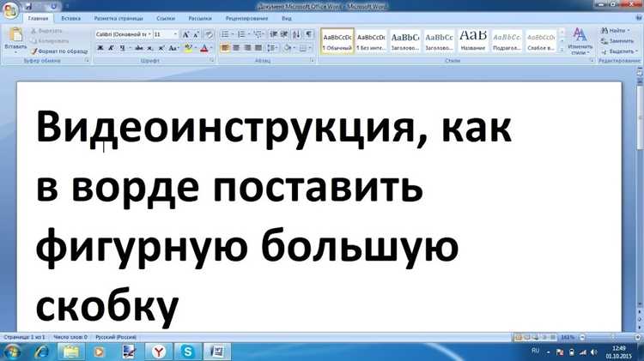Screen dimensions: 644x361
Task: Apply the red font color
Action: tap(204, 48)
